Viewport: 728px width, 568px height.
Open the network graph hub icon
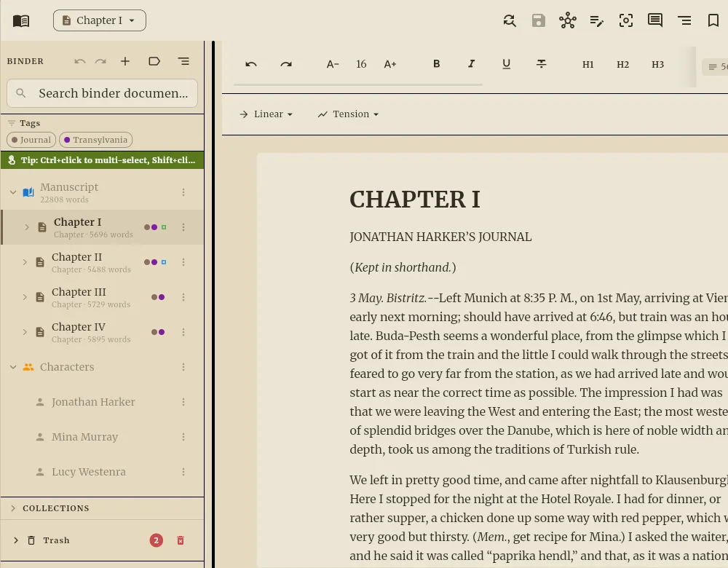[567, 20]
